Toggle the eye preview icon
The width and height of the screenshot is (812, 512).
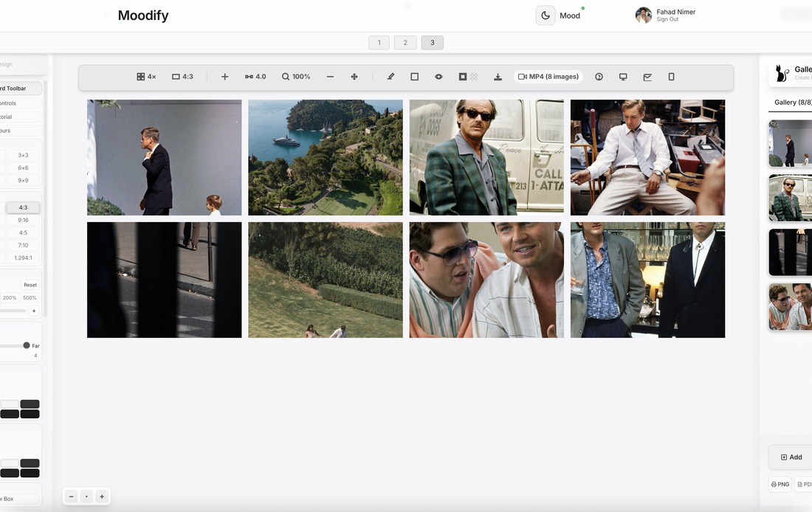click(438, 77)
